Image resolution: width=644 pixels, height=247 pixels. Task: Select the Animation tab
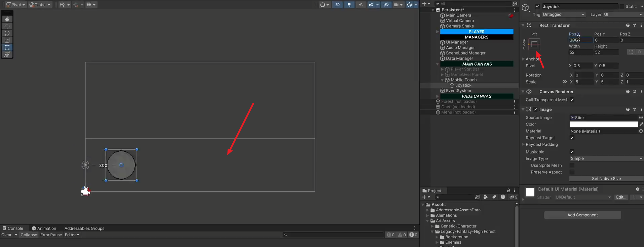click(x=44, y=228)
